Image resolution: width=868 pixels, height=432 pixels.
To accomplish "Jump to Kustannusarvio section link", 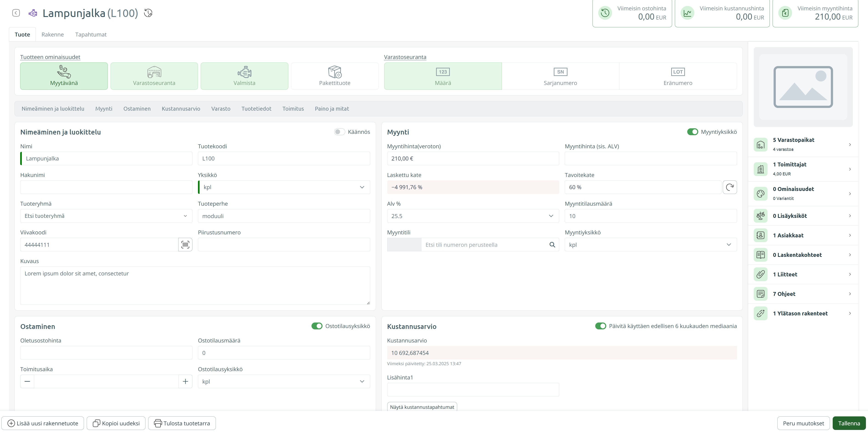I will click(181, 109).
